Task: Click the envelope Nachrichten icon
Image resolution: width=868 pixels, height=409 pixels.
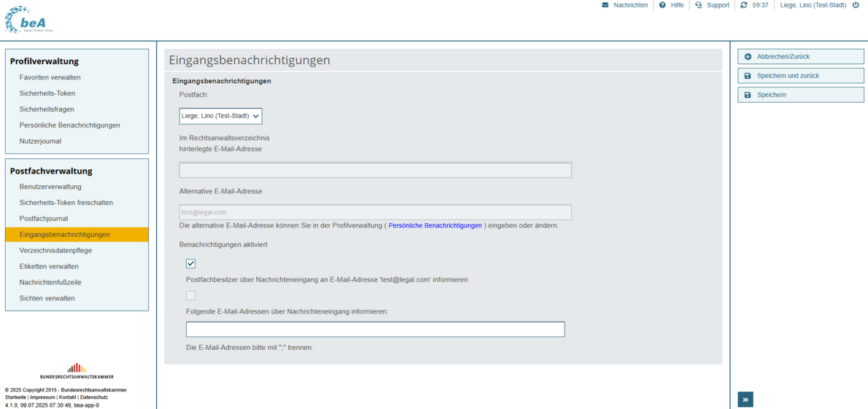Action: pyautogui.click(x=605, y=5)
